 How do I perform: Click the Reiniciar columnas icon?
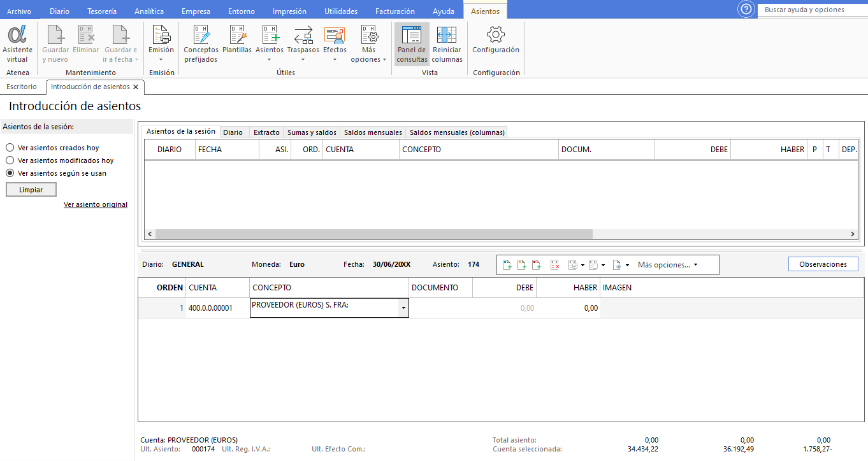[447, 43]
